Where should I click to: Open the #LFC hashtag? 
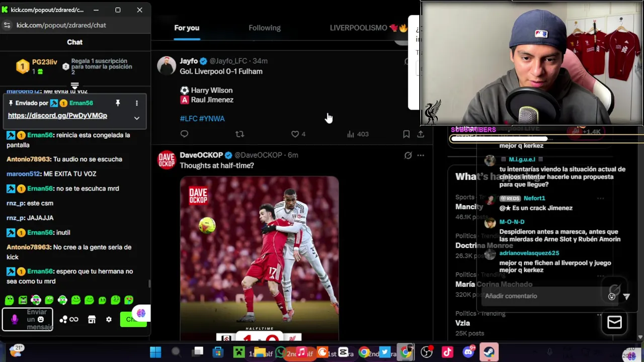(x=188, y=119)
